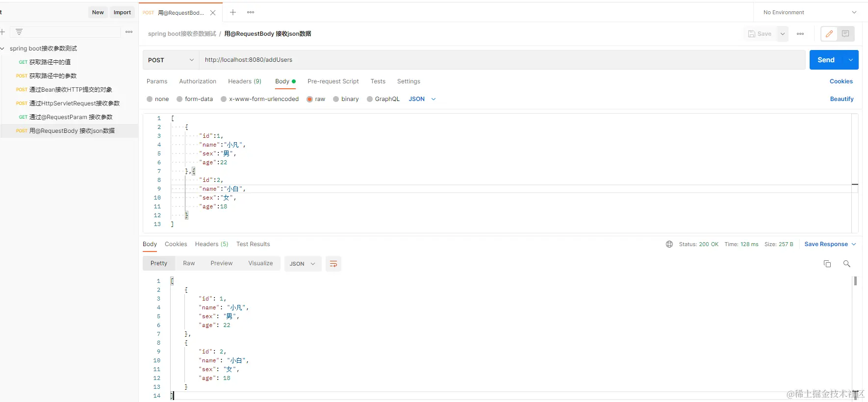The height and width of the screenshot is (402, 868).
Task: Open the No Environment selector
Action: [x=810, y=12]
